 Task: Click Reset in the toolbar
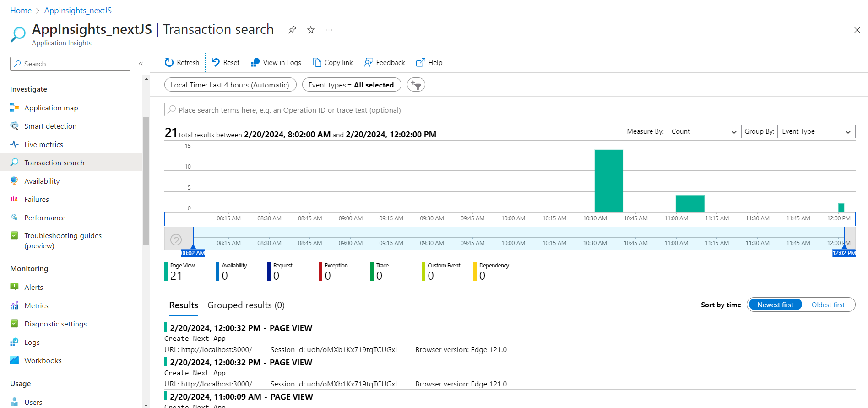(x=226, y=62)
